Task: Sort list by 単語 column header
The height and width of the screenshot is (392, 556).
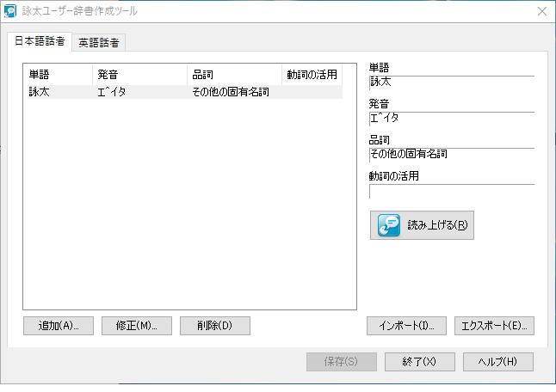Action: coord(57,74)
